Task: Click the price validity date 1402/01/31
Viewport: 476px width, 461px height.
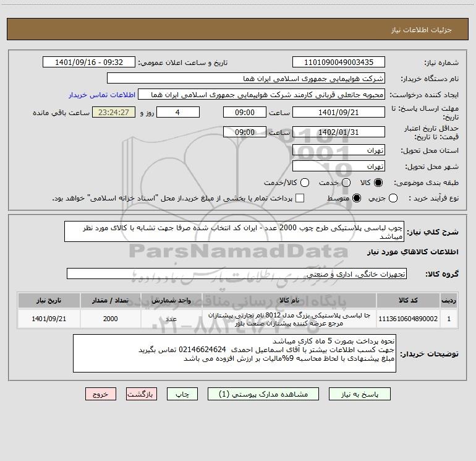Action: click(x=339, y=132)
